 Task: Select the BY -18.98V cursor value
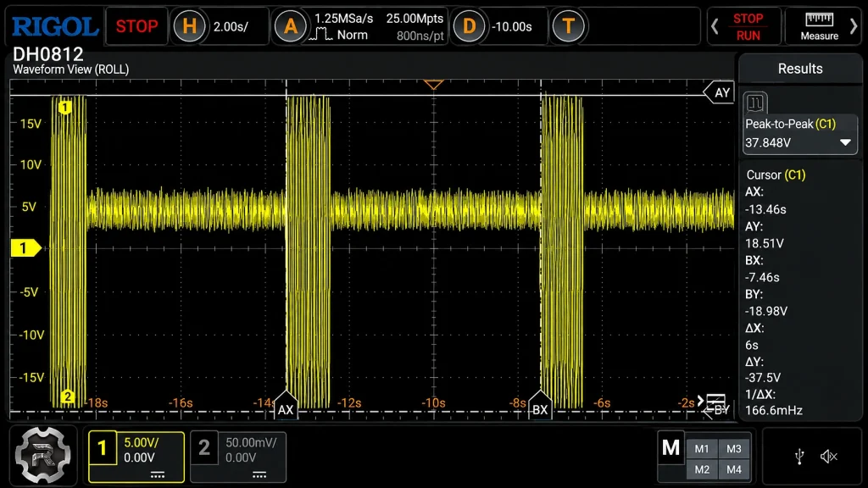click(766, 311)
